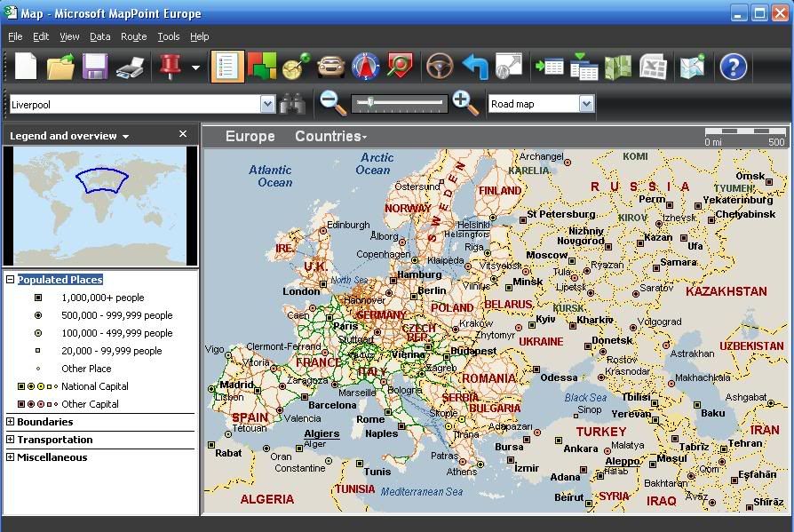Click the red map magnifier icon

pos(400,67)
